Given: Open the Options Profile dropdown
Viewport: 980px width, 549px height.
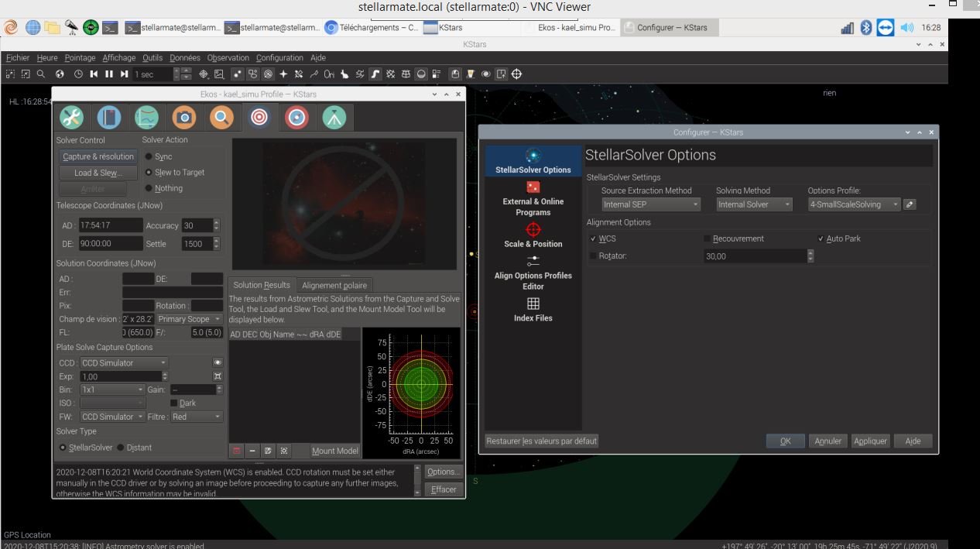Looking at the screenshot, I should pyautogui.click(x=855, y=204).
